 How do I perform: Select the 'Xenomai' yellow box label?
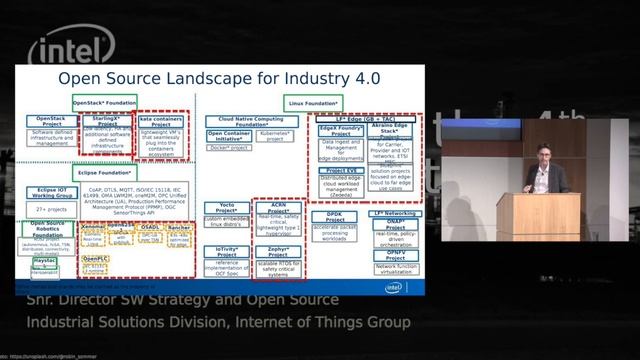pos(93,226)
